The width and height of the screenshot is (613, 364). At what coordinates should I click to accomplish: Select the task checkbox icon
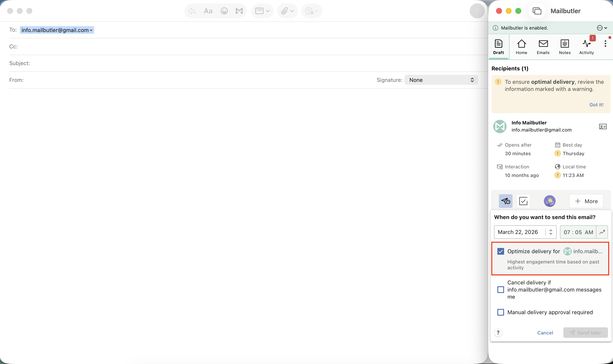pos(523,201)
